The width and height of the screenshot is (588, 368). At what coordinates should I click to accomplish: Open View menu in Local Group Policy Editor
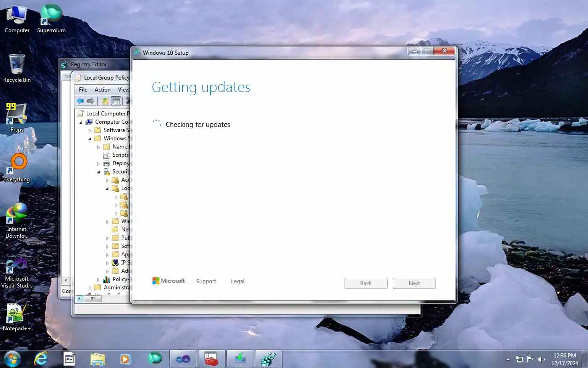[123, 89]
